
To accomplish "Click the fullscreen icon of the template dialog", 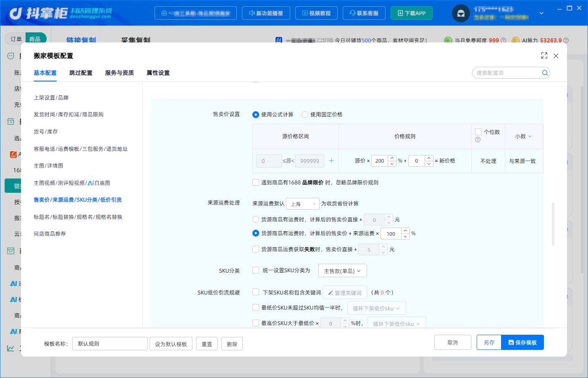I will tap(544, 55).
